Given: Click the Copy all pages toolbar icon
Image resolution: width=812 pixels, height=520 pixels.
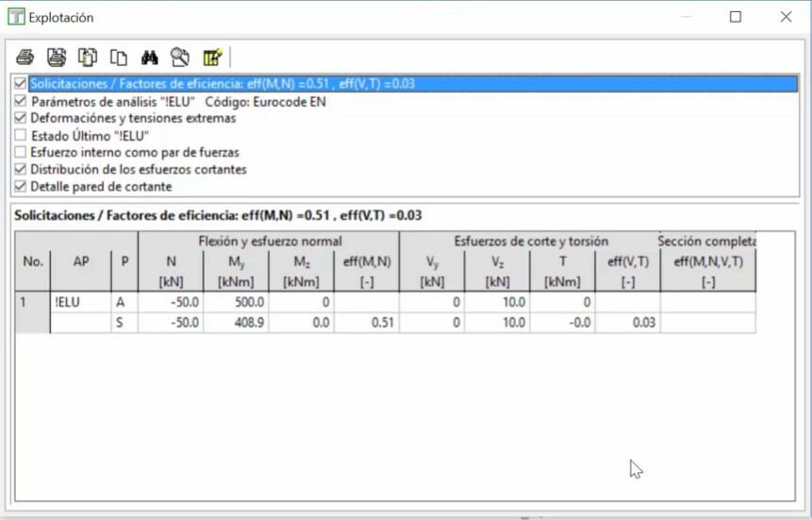Looking at the screenshot, I should click(x=88, y=57).
